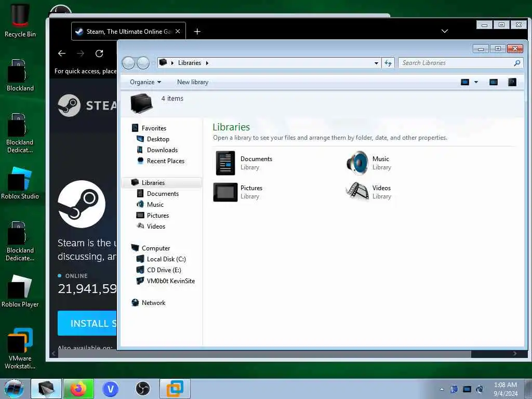Open Local Disk (C:) in sidebar
The image size is (532, 399).
166,259
